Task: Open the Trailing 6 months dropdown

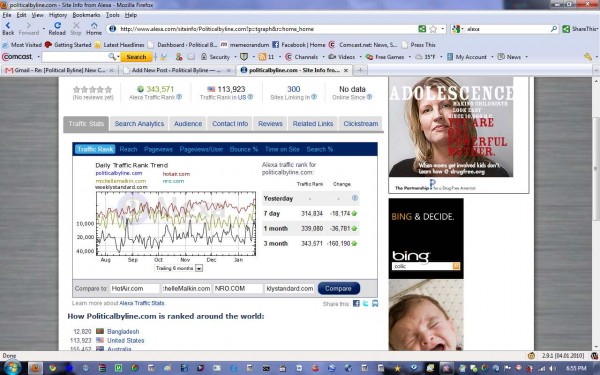Action: 199,268
